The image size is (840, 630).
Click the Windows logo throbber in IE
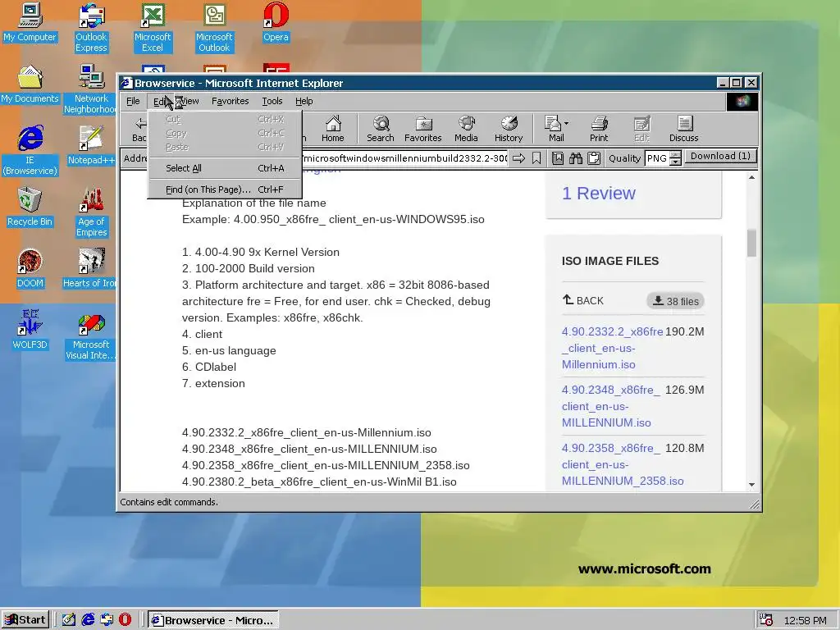[x=742, y=101]
